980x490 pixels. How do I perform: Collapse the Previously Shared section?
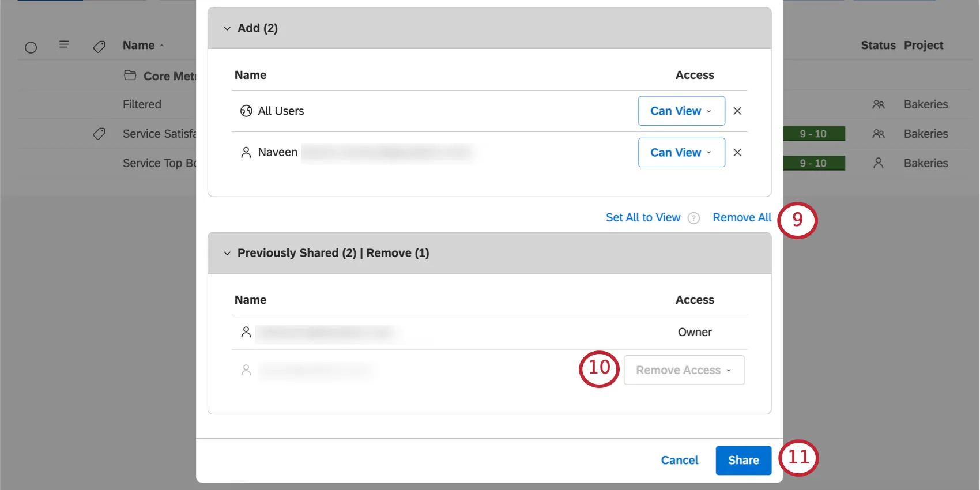pyautogui.click(x=227, y=253)
